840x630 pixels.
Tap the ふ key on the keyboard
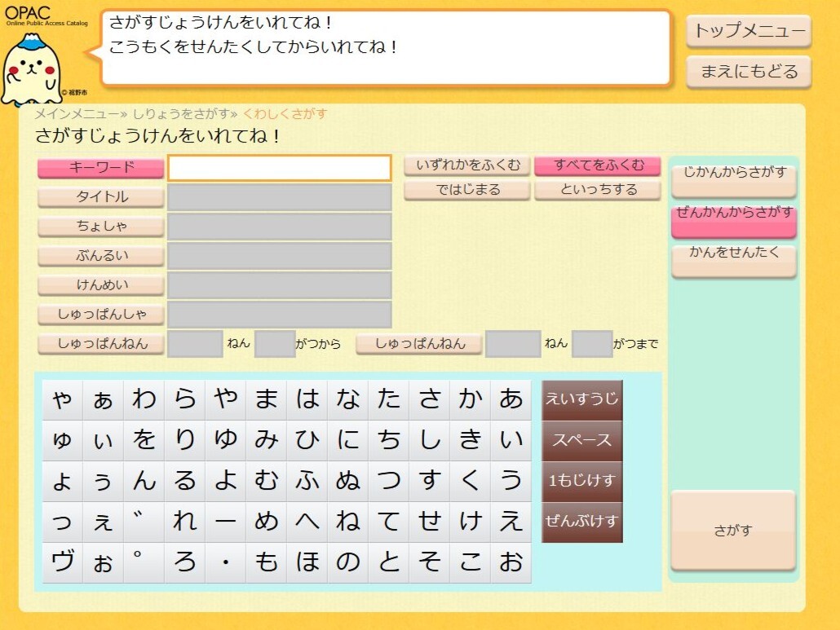pos(307,482)
